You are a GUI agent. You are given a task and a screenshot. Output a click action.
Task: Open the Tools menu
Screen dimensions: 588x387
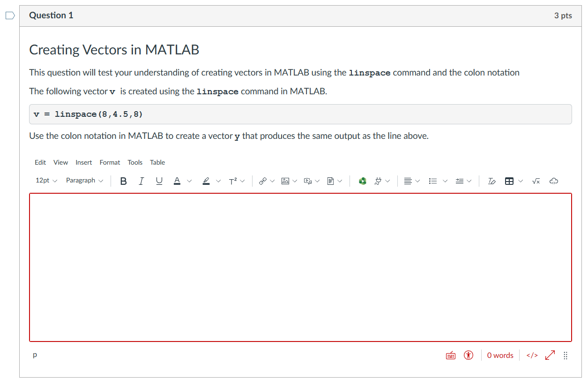point(135,162)
